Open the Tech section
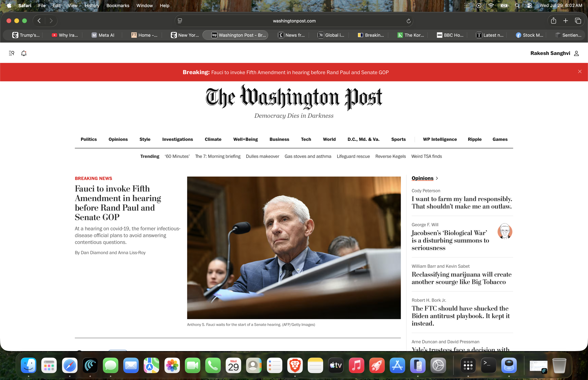 pyautogui.click(x=306, y=139)
